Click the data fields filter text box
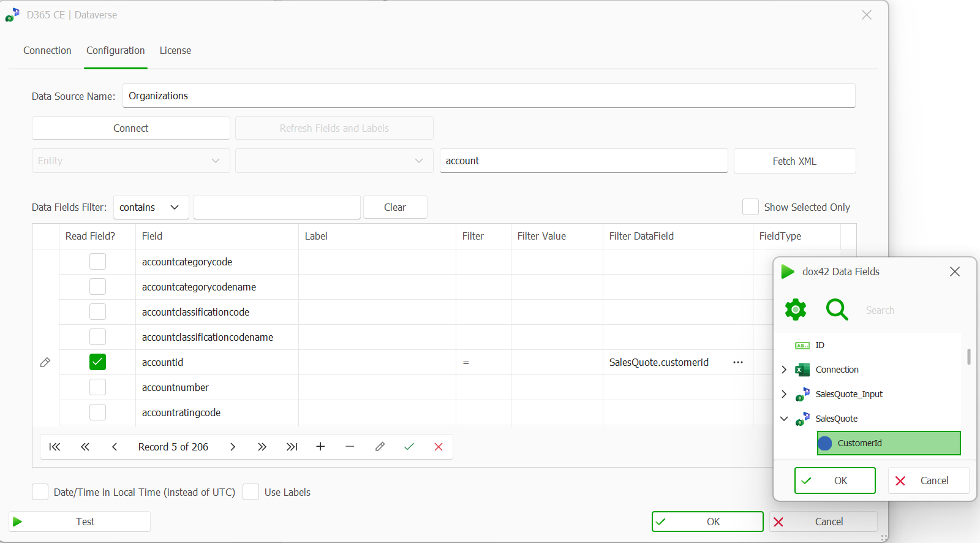The height and width of the screenshot is (543, 980). (x=277, y=207)
